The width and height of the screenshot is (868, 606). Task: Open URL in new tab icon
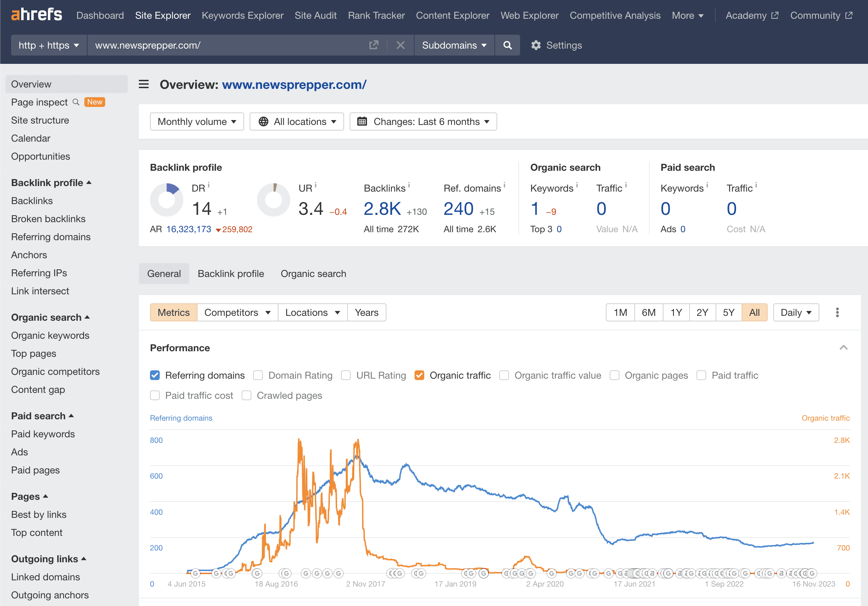click(374, 45)
